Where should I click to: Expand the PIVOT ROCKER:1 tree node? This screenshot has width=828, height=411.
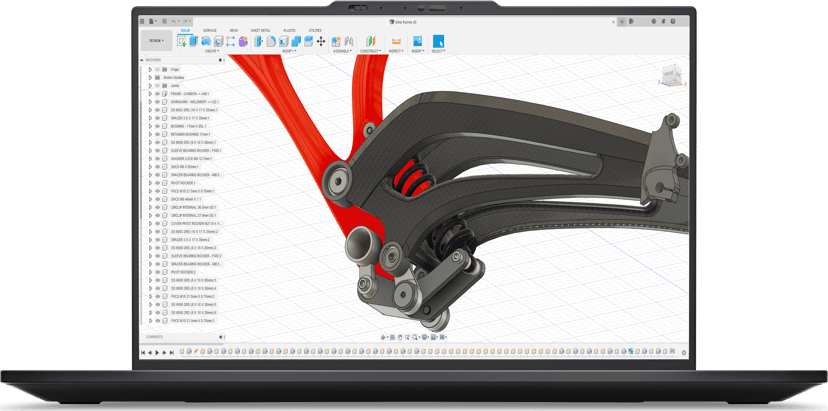click(x=150, y=183)
